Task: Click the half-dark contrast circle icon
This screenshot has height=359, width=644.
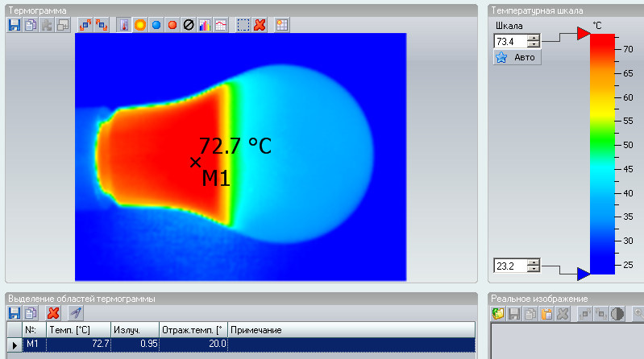Action: (617, 314)
